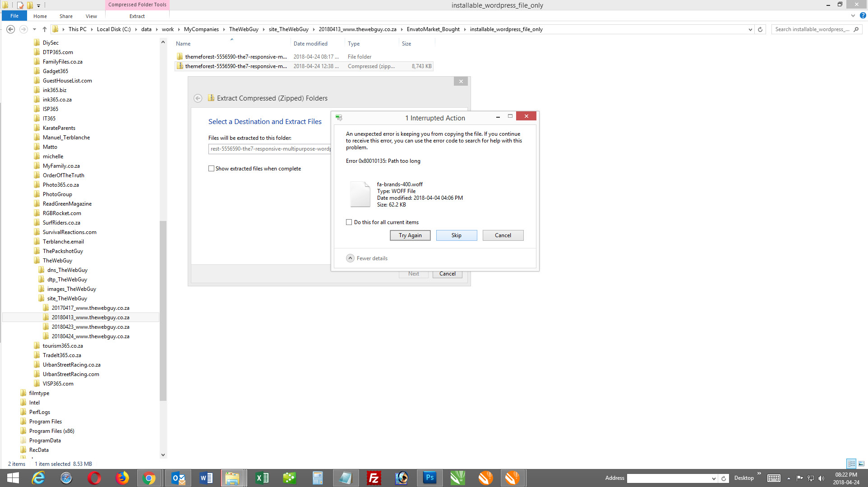The image size is (868, 487).
Task: Click the Excel icon in taskbar
Action: click(x=260, y=478)
